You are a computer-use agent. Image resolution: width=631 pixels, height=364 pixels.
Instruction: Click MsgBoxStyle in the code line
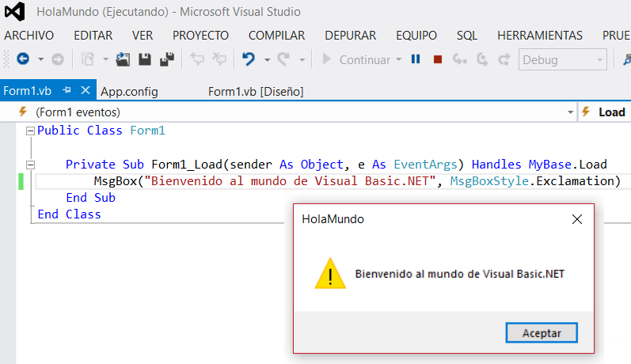coord(489,181)
